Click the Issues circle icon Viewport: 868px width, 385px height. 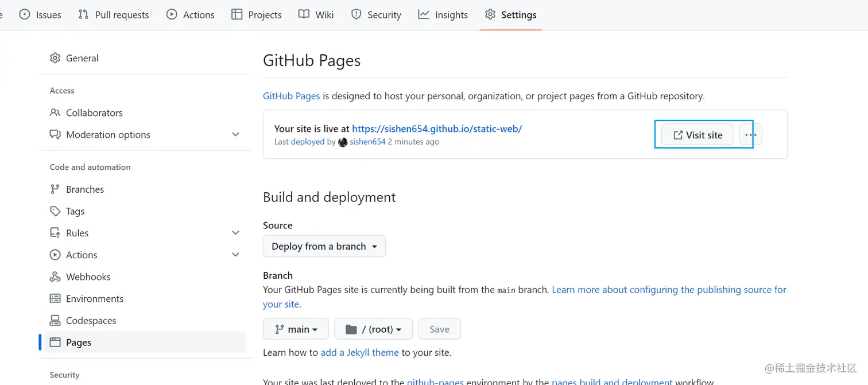point(25,14)
